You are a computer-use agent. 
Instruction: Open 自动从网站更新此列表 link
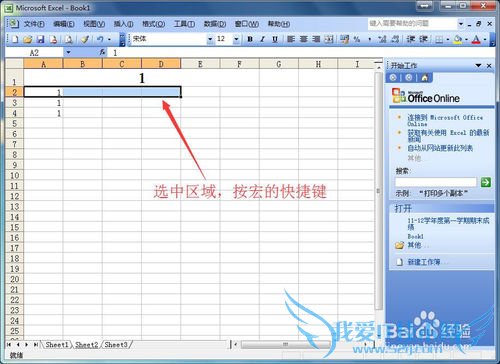tap(440, 148)
